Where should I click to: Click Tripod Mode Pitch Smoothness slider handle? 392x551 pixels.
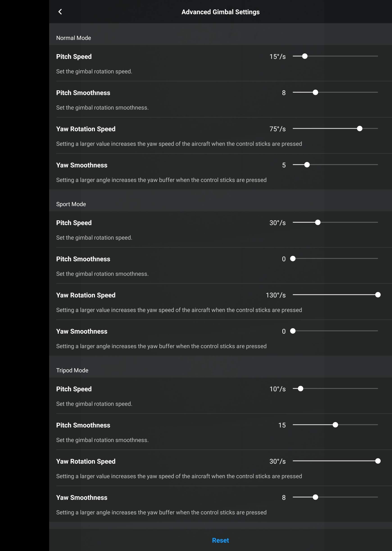tap(335, 425)
